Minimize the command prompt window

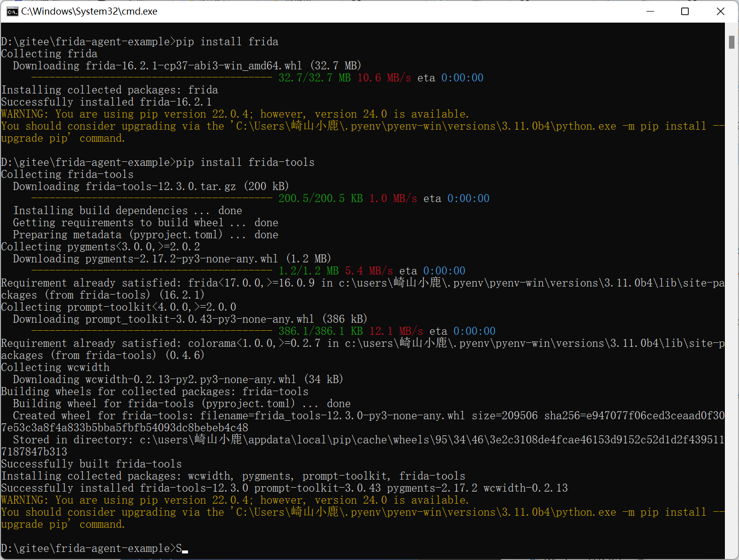[x=650, y=12]
